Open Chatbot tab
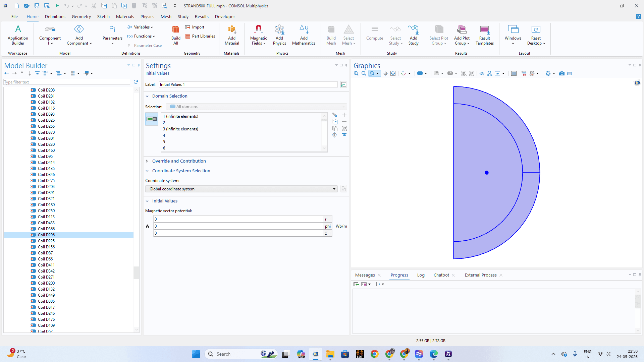Screen dimensions: 644x362 tap(441, 275)
